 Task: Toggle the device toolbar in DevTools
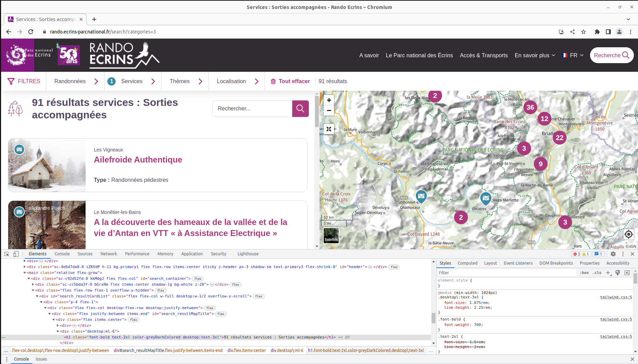(16, 254)
